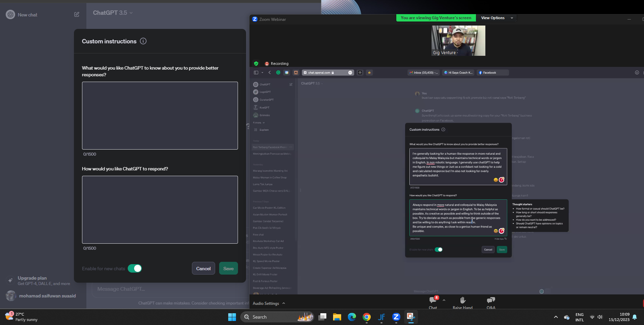Expand the '4 more' GPTs list
644x325 pixels.
coord(259,123)
